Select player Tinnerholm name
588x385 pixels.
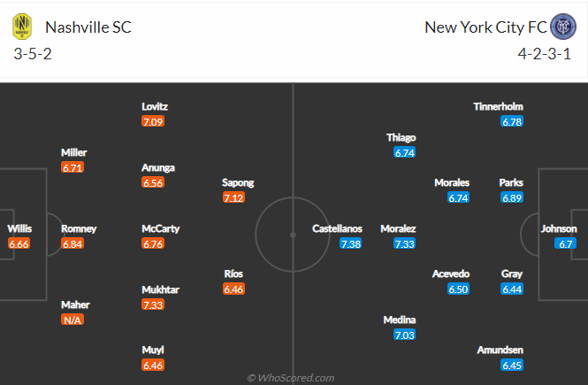(498, 106)
